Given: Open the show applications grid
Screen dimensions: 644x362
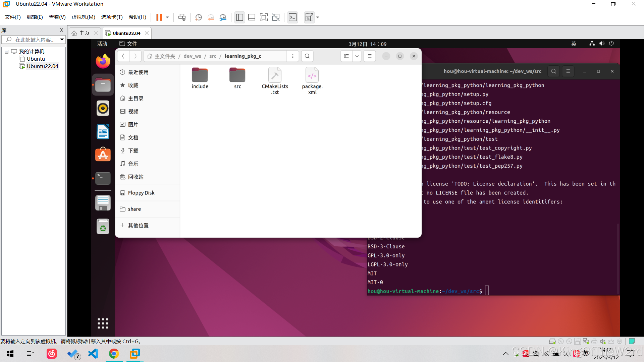Looking at the screenshot, I should [103, 323].
